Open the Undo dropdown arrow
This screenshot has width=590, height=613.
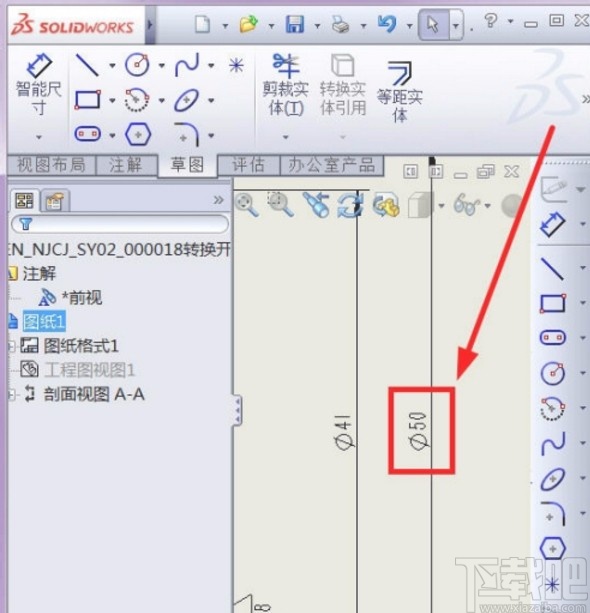(x=409, y=26)
